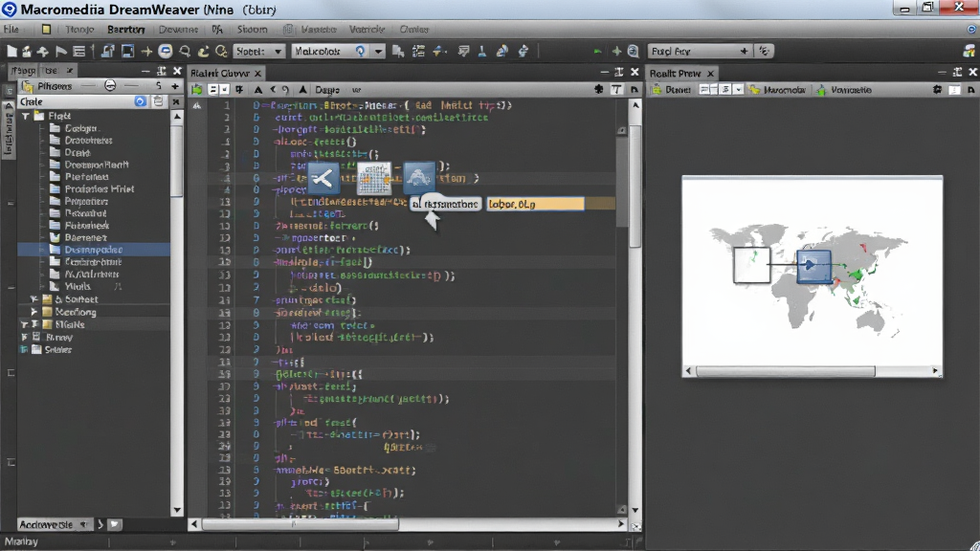
Task: Click the icon right of the 'Fucl Fcy' field
Action: click(765, 52)
